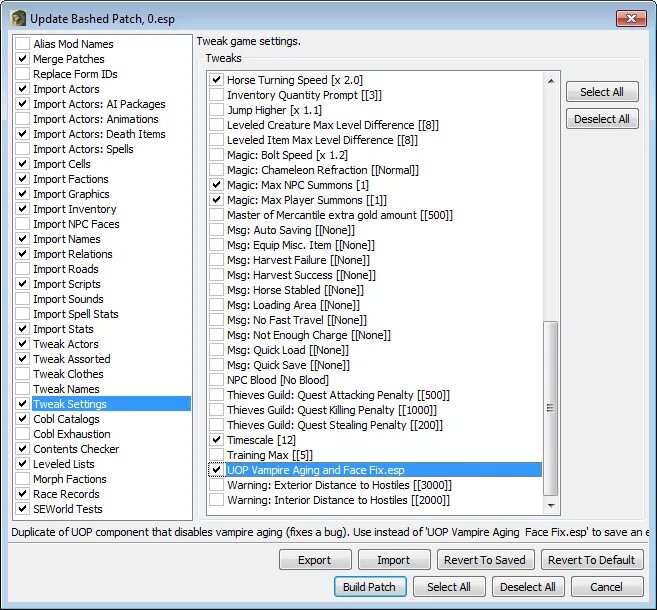The width and height of the screenshot is (657, 610).
Task: Click bottom Select All next to Build Patch
Action: pos(449,587)
